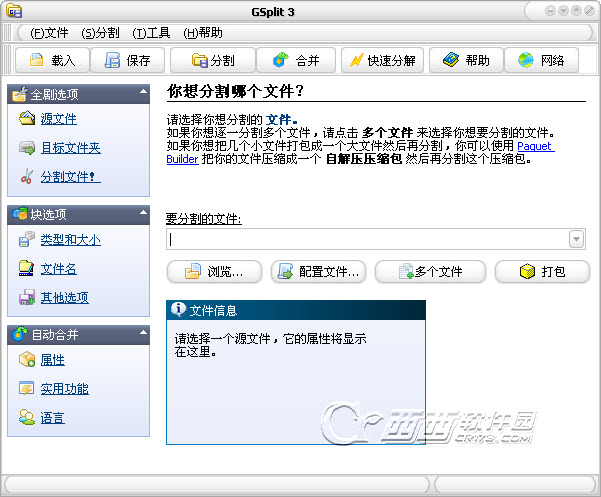Click the destination folder drive icon
The height and width of the screenshot is (497, 601).
tap(27, 148)
